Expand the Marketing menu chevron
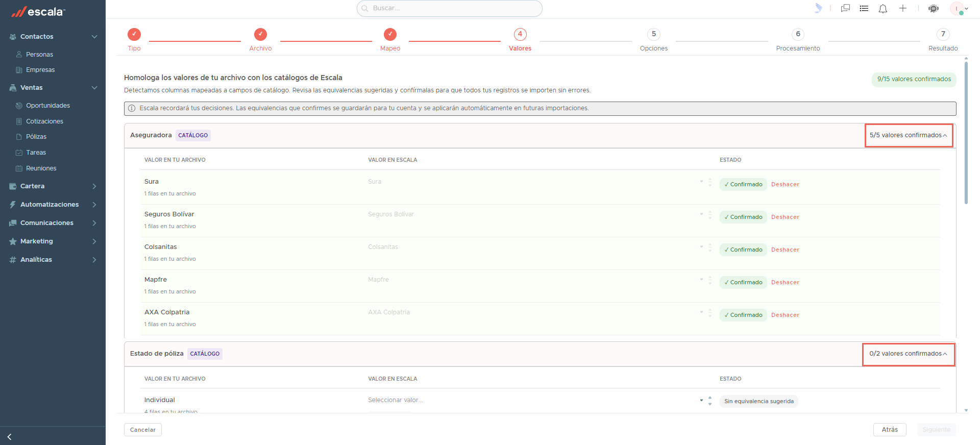 point(94,241)
